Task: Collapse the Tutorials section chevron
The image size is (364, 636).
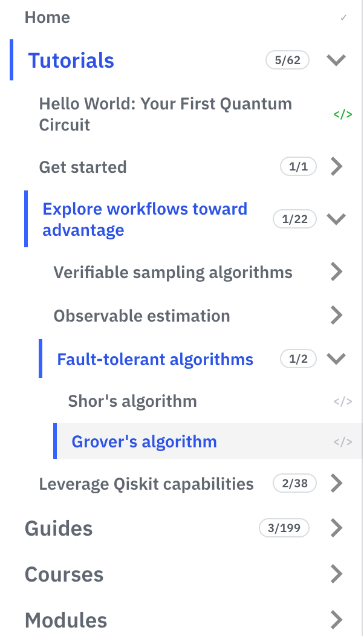Action: (x=336, y=60)
